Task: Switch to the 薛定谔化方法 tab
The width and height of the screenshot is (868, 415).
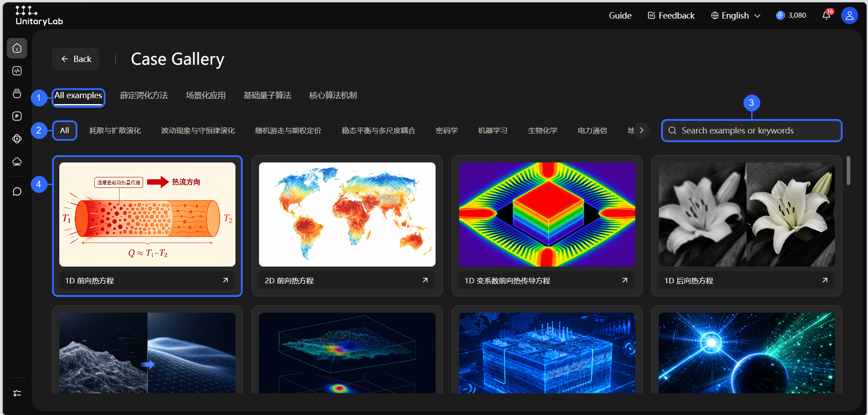Action: pyautogui.click(x=144, y=95)
